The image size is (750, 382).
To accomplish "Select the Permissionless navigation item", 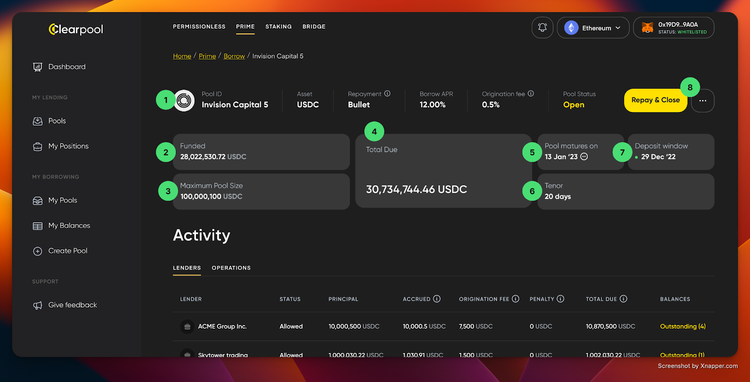I will coord(199,27).
